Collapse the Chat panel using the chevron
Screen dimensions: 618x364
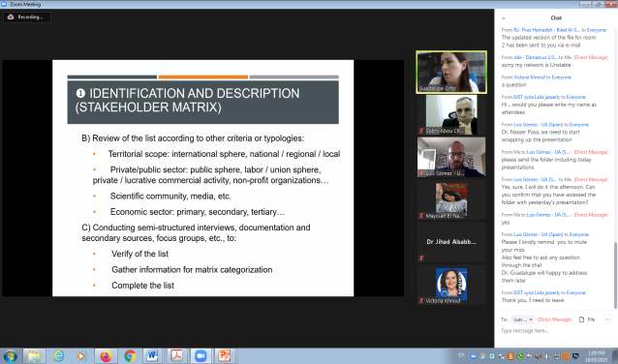point(504,18)
